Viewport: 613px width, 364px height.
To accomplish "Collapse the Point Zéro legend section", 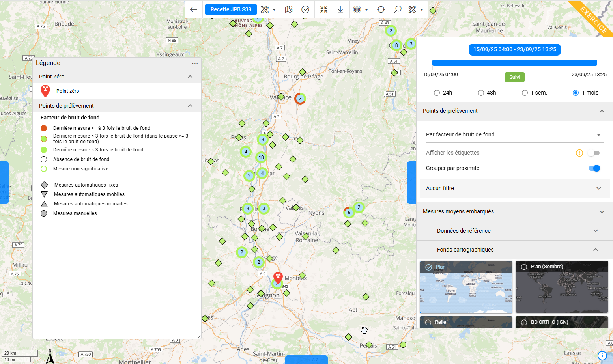I will pyautogui.click(x=190, y=77).
